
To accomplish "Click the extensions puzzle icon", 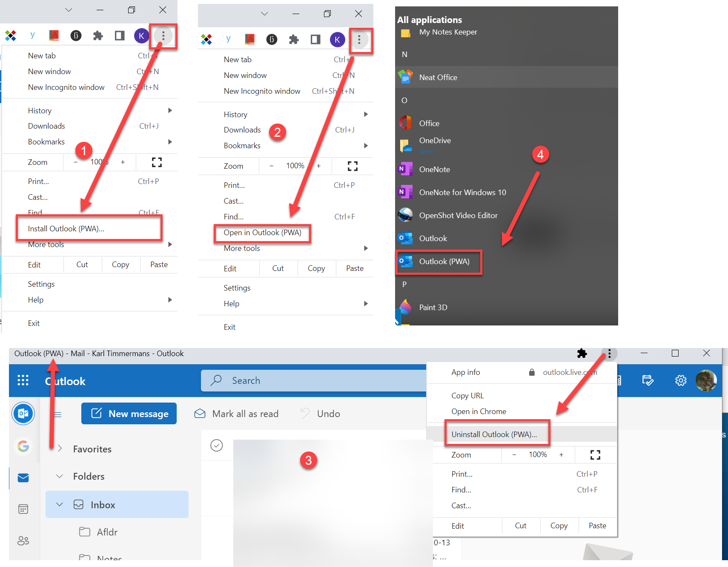I will 582,354.
